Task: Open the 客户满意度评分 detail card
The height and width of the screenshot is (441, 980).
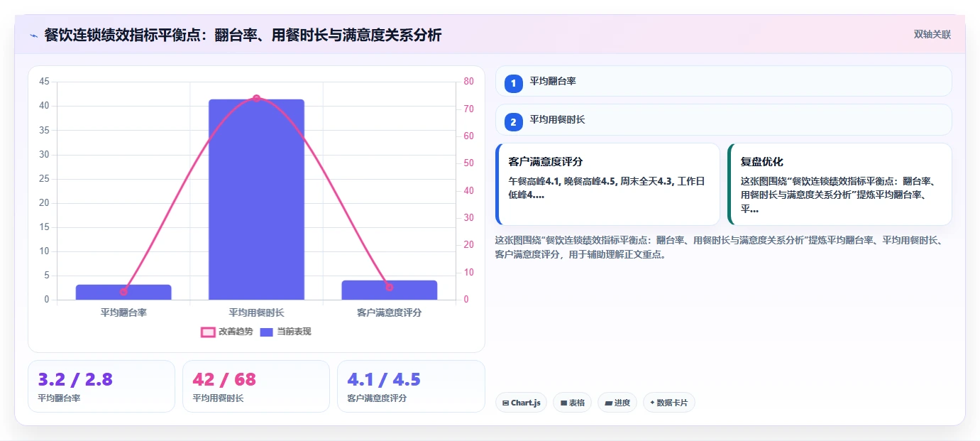Action: coord(607,184)
